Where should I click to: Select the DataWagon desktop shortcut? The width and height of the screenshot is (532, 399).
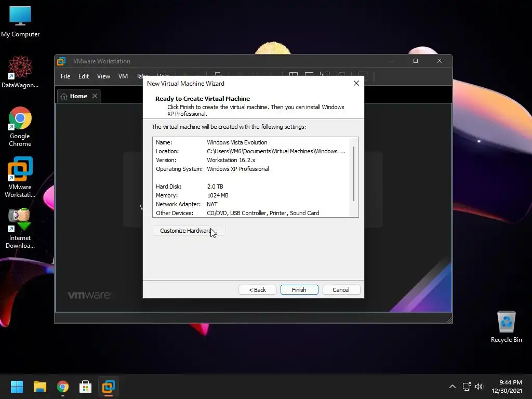coord(20,72)
